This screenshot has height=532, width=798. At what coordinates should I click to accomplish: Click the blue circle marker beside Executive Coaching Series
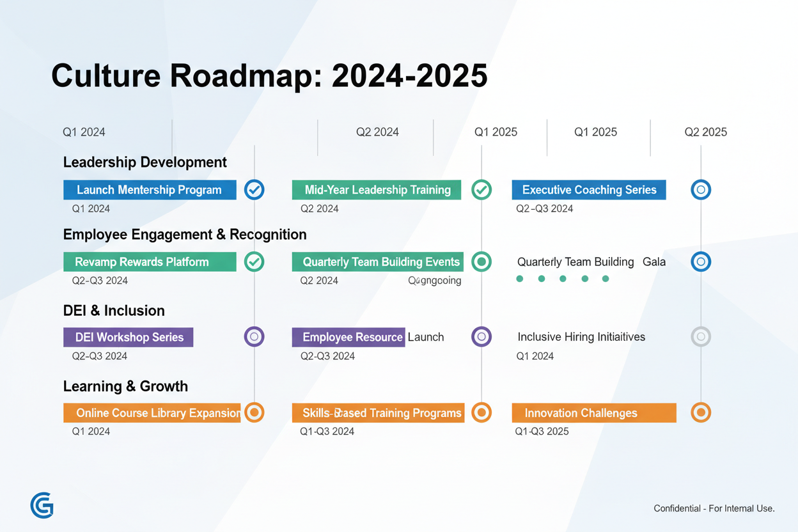701,189
